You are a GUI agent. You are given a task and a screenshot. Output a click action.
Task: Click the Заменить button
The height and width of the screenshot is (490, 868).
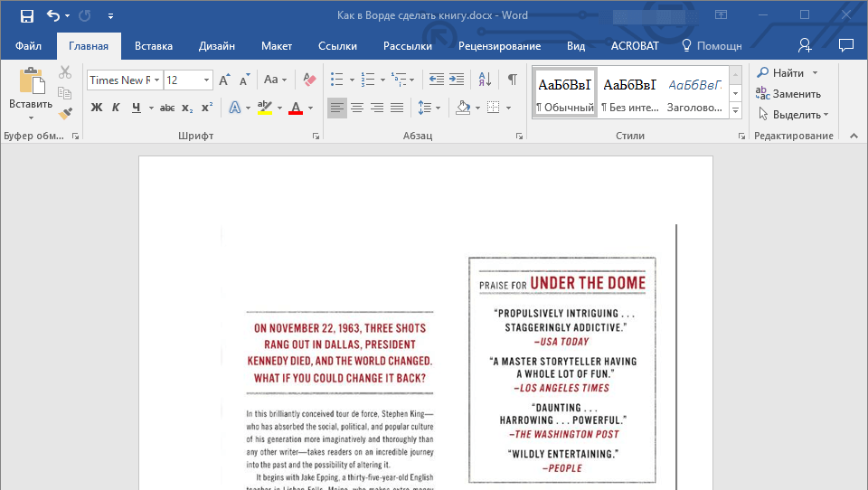pyautogui.click(x=788, y=94)
